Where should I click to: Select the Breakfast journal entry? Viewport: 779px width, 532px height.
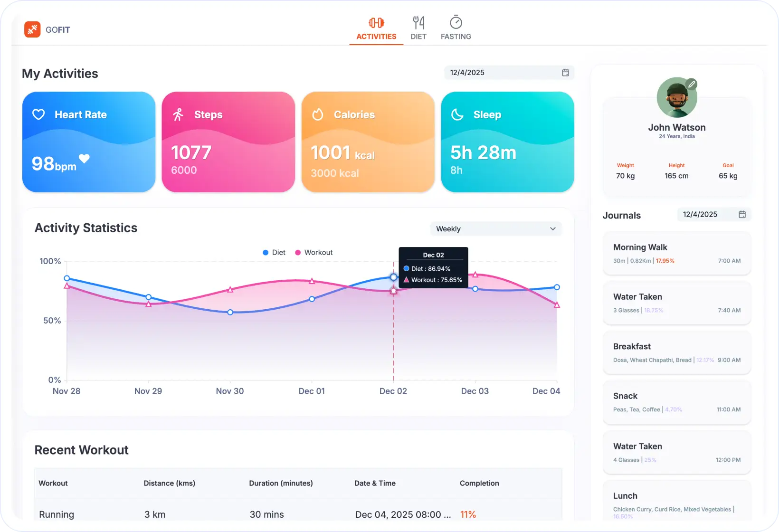(x=676, y=352)
